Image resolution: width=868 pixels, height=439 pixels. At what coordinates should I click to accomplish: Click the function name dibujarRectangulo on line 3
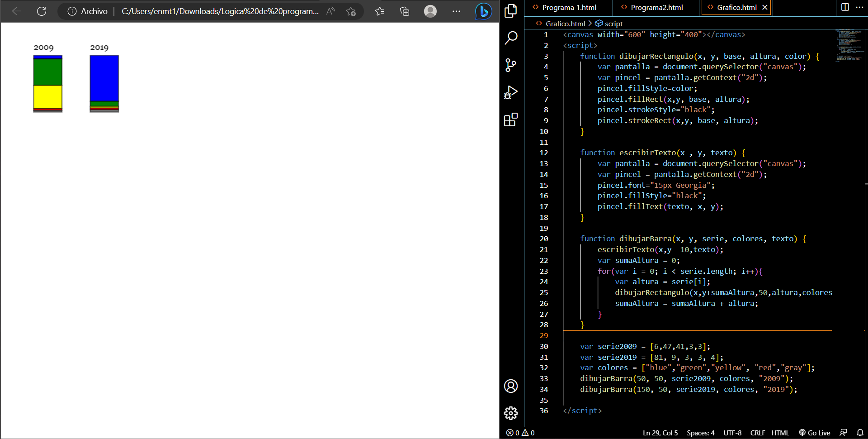tap(656, 56)
